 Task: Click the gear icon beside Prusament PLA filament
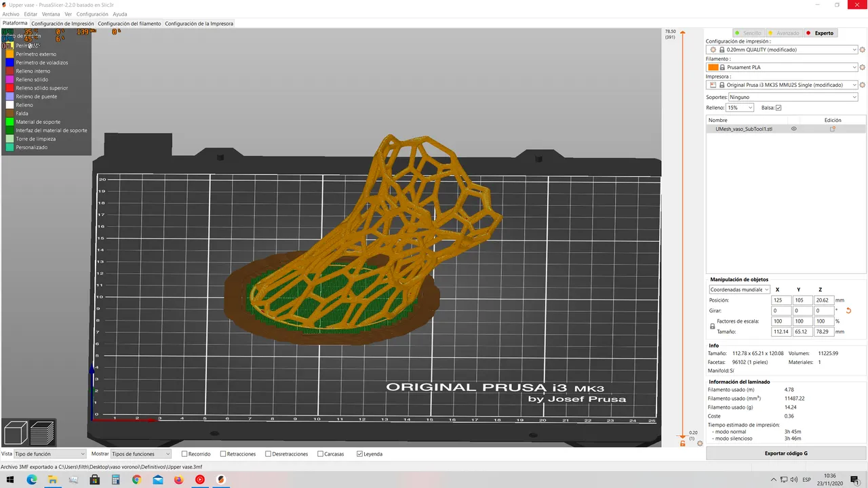[x=863, y=67]
